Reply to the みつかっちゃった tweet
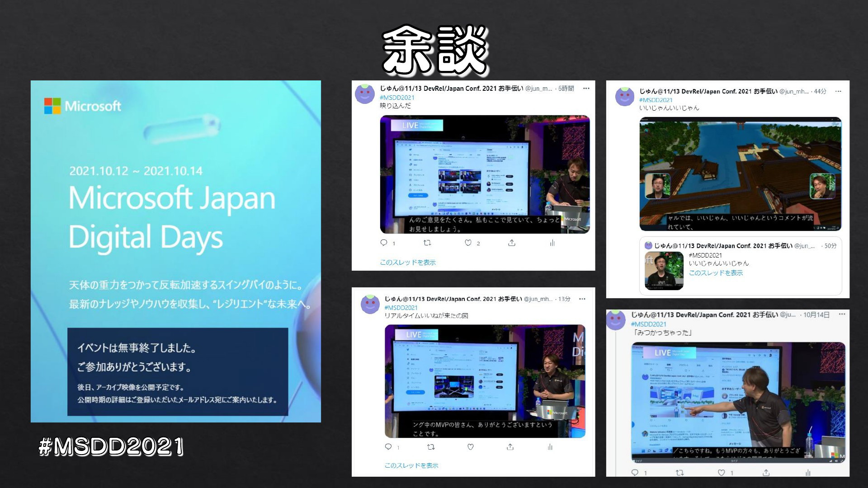 [635, 472]
